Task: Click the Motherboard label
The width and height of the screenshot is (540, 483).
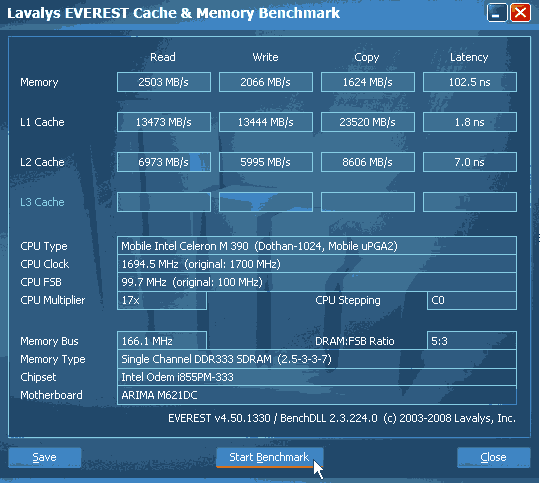Action: tap(51, 395)
